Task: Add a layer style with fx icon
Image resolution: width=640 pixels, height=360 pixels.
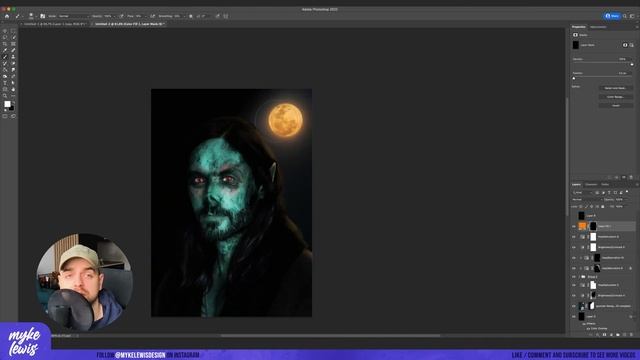Action: coord(598,334)
